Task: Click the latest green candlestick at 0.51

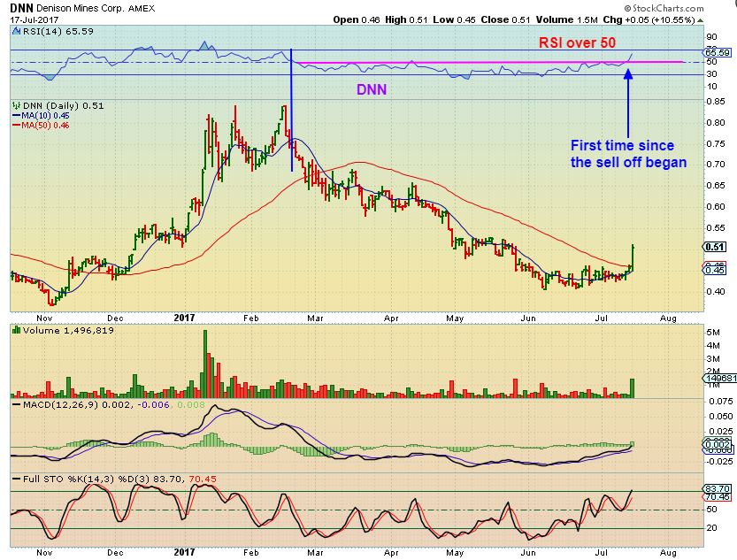Action: 633,258
